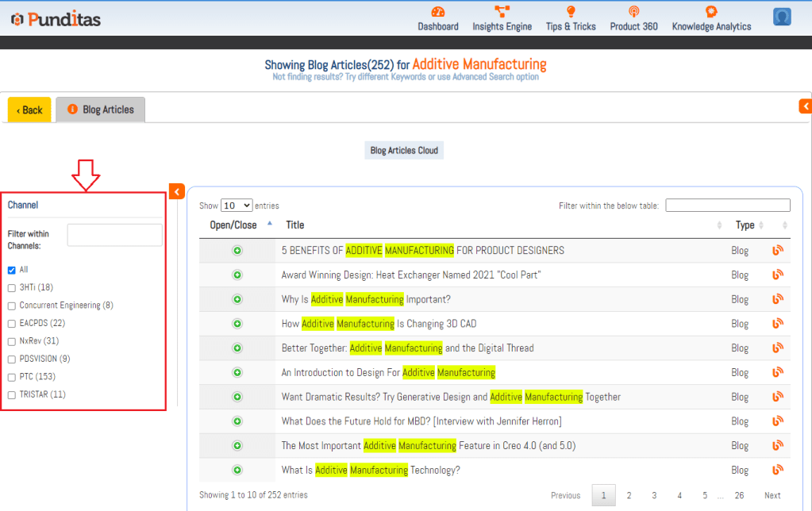Open the Dashboard gauge icon
The image size is (812, 511).
pos(438,12)
